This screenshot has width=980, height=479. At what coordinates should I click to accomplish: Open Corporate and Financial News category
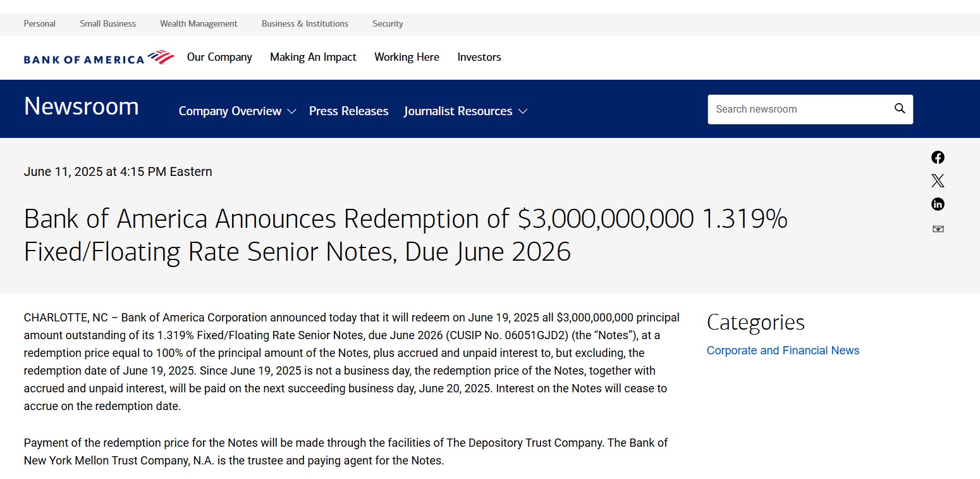(x=783, y=351)
